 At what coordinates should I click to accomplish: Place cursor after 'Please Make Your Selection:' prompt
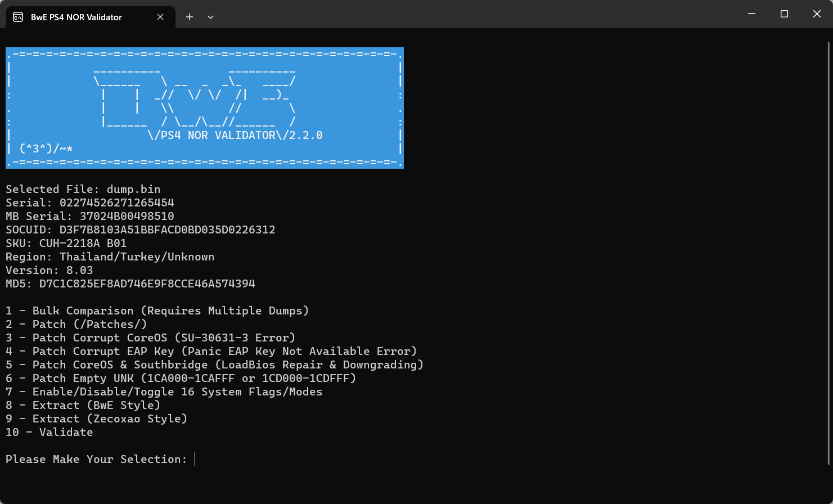tap(195, 459)
